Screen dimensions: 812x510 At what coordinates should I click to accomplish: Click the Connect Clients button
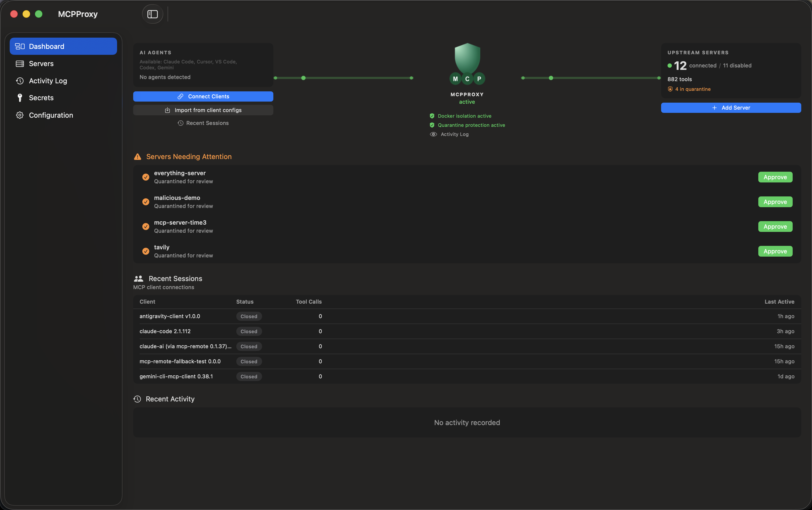203,96
